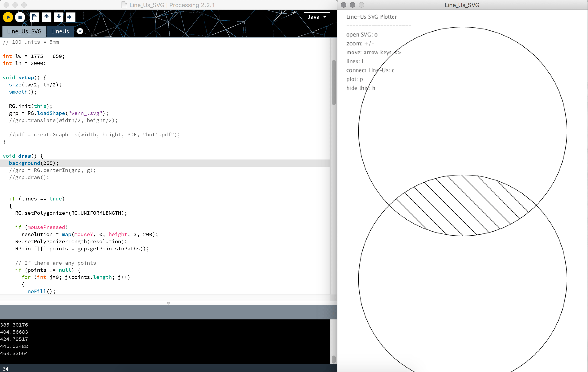Click the 468.33664 console output line
Viewport: 588px width, 372px height.
(14, 353)
